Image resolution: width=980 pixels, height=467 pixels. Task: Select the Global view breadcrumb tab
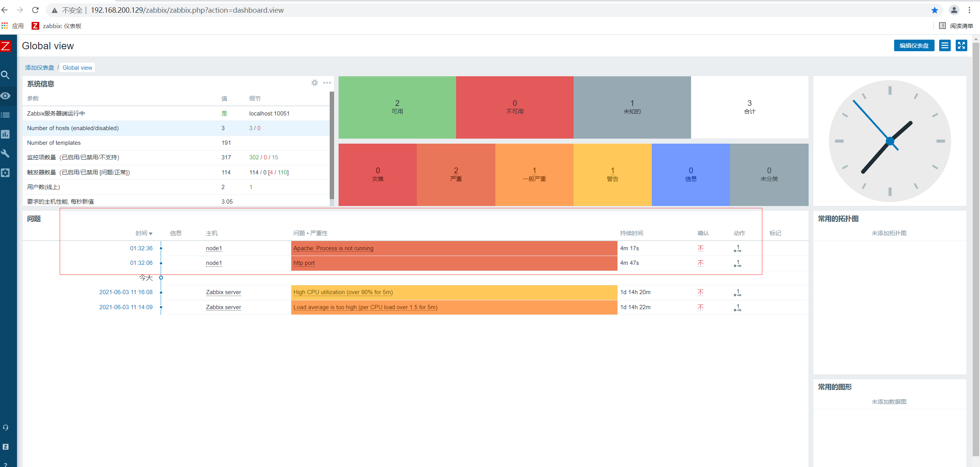click(77, 68)
